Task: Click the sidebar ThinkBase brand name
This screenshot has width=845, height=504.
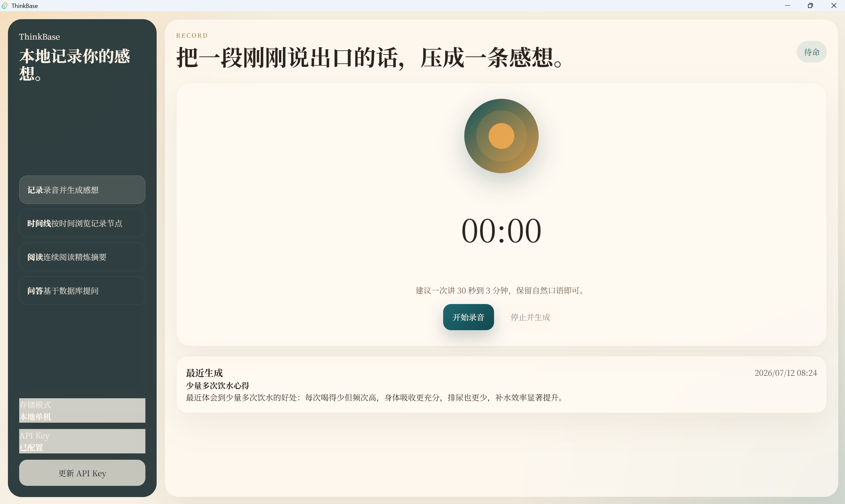Action: 39,37
